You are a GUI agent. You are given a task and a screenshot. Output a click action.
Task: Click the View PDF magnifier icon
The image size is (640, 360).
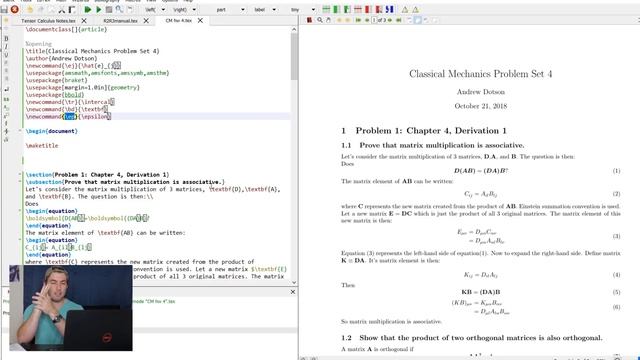pyautogui.click(x=119, y=9)
